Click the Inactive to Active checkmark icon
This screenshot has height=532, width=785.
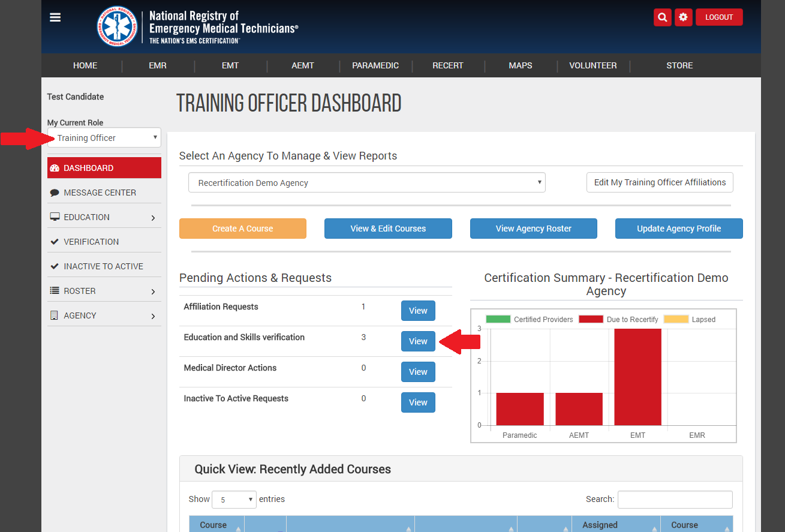click(55, 266)
